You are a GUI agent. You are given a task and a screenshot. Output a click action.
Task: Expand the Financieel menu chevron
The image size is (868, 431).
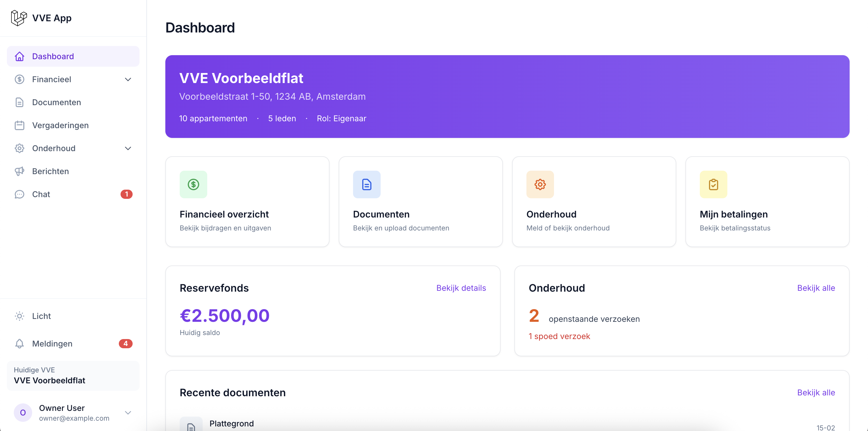pyautogui.click(x=128, y=79)
